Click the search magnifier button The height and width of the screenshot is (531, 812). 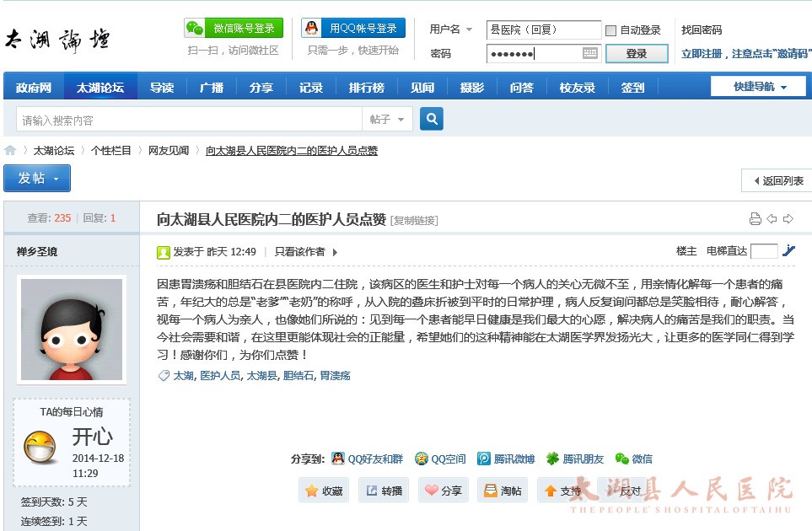431,120
